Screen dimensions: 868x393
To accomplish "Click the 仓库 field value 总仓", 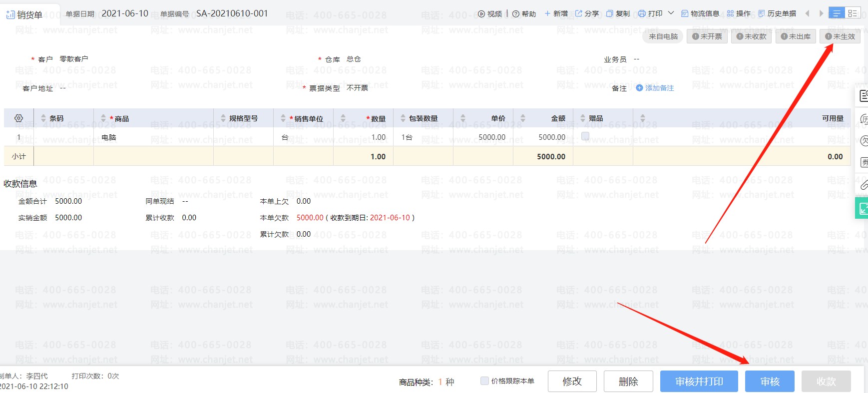I will click(x=354, y=59).
